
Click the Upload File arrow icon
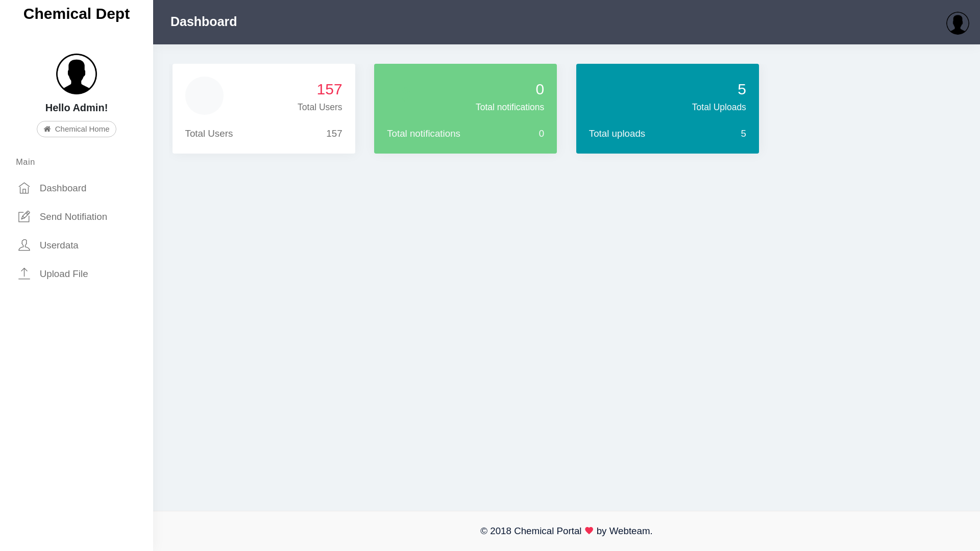(x=24, y=274)
